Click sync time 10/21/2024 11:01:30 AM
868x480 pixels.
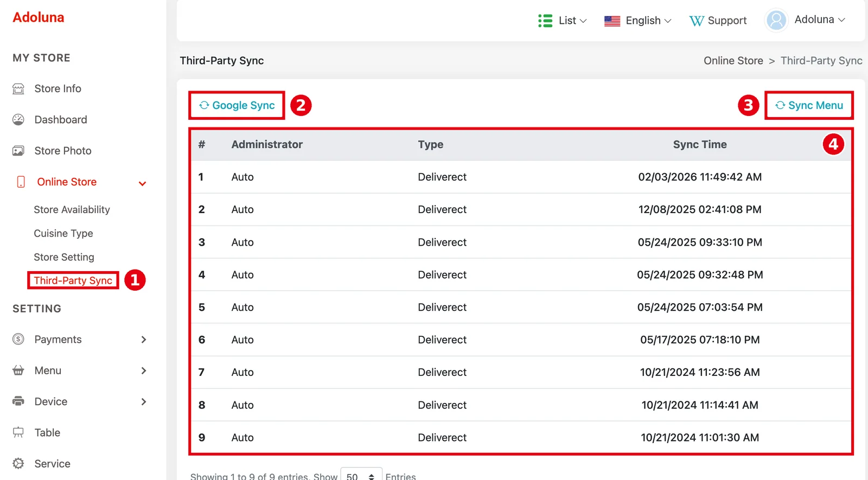click(700, 438)
